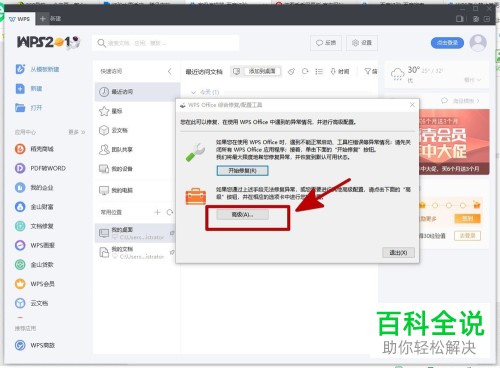Screen dimensions: 500x368
Task: Open the WPS round app icon under 推荐应用
Action: [x=20, y=345]
